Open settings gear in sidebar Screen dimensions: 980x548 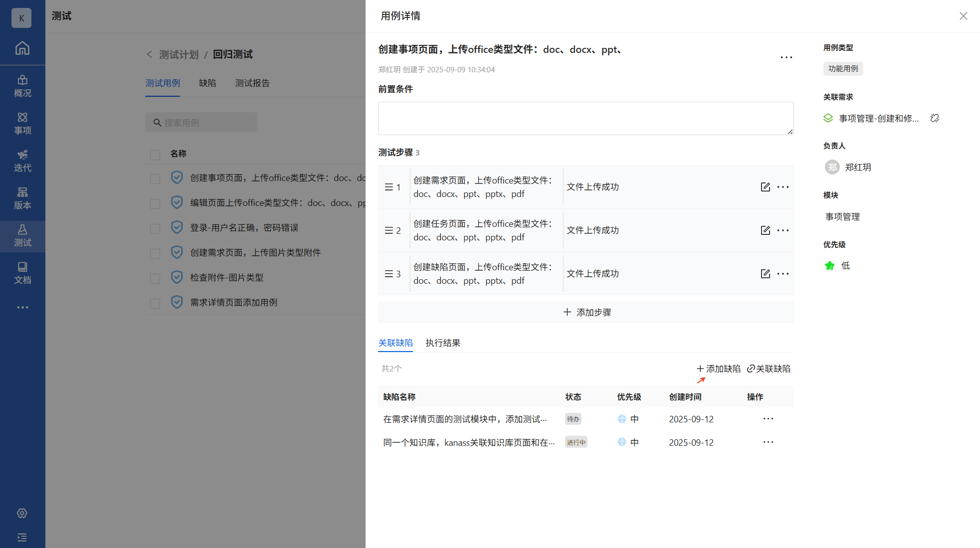[22, 513]
